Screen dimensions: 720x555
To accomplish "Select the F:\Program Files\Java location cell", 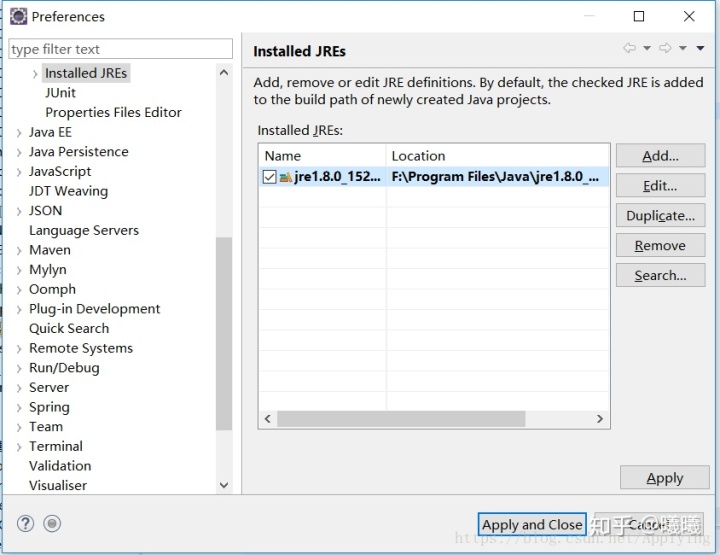I will point(498,177).
